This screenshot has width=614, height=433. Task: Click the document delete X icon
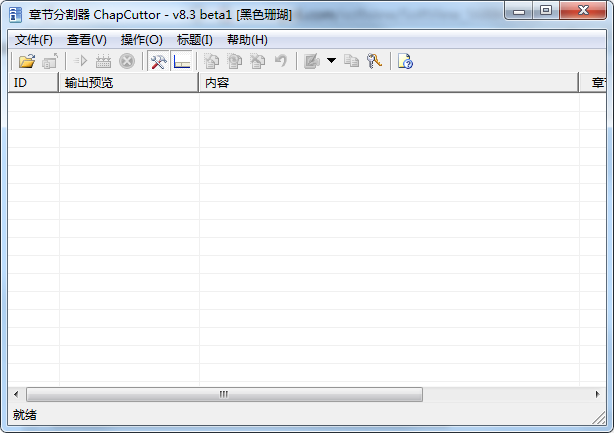258,61
